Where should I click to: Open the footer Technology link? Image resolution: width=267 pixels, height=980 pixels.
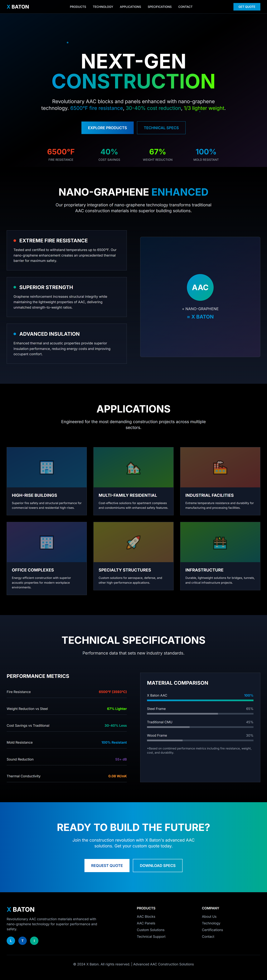click(211, 923)
